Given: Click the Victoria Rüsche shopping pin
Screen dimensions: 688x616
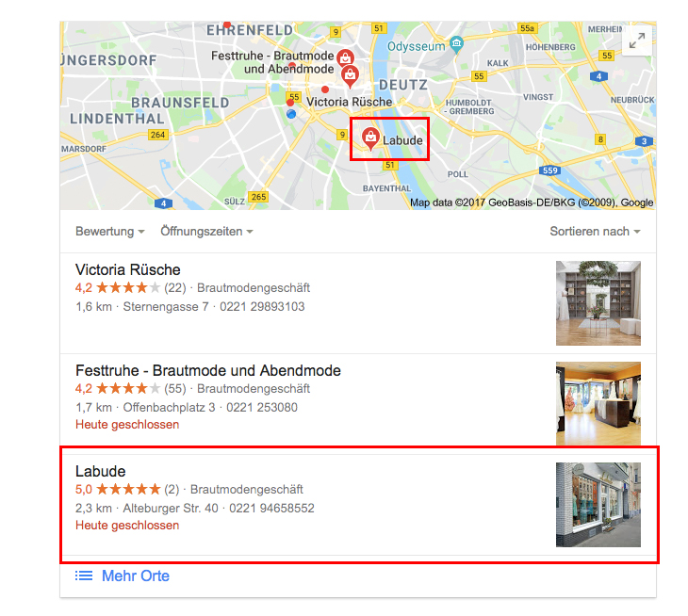Looking at the screenshot, I should click(350, 76).
